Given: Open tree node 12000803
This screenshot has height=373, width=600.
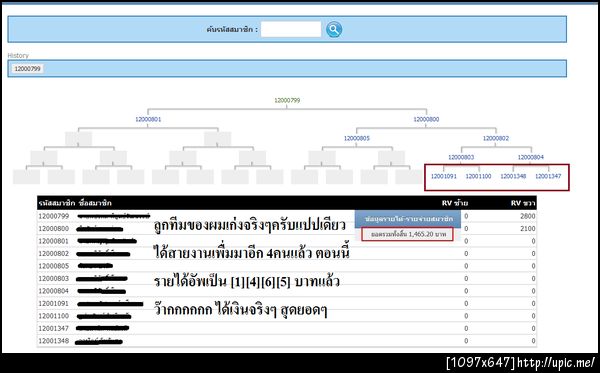Looking at the screenshot, I should point(461,157).
